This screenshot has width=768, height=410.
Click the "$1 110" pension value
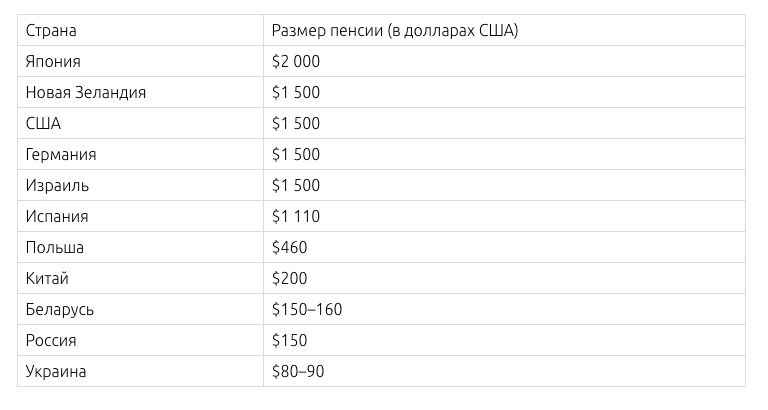(x=296, y=217)
